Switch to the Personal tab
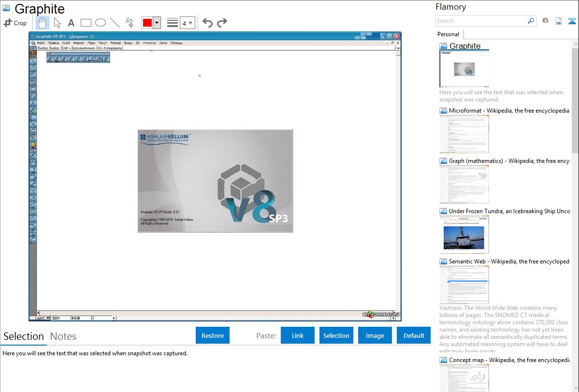The image size is (579, 392). 449,34
